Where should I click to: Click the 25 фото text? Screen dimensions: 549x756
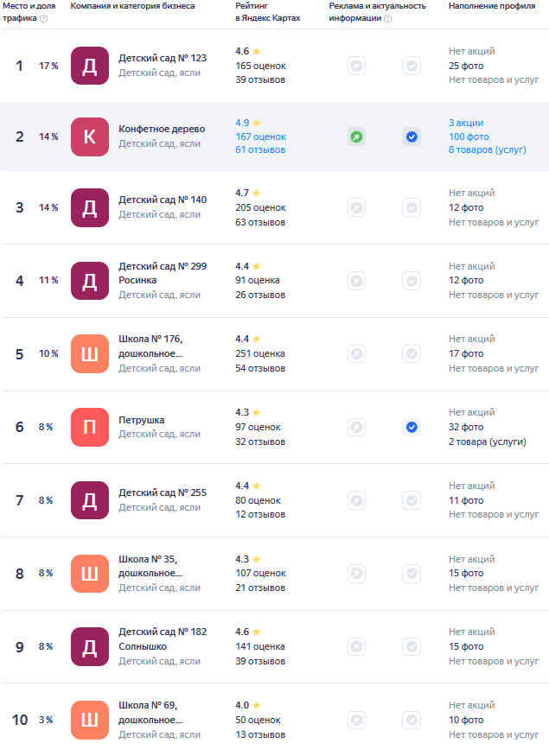[x=466, y=66]
